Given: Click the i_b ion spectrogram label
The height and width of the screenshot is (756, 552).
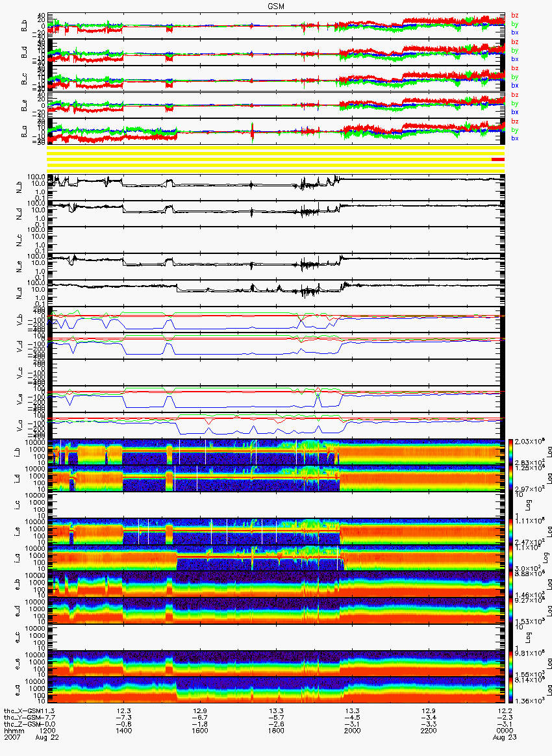Looking at the screenshot, I should [x=18, y=452].
